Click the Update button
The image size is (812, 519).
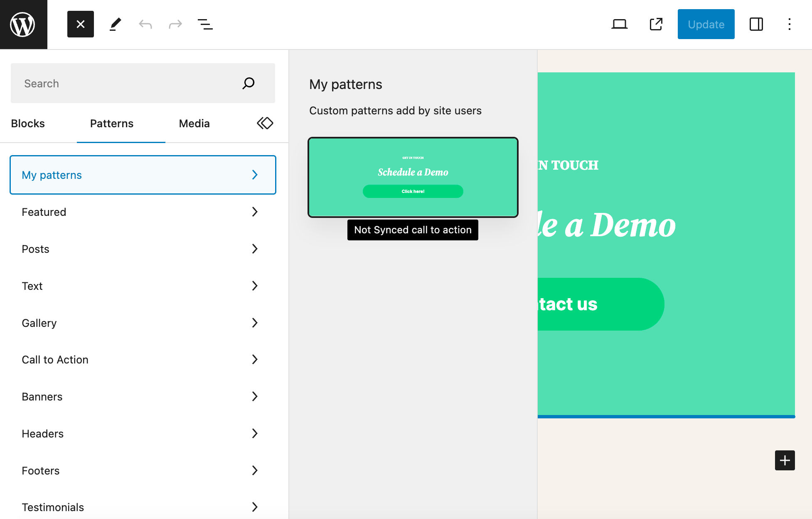point(706,24)
